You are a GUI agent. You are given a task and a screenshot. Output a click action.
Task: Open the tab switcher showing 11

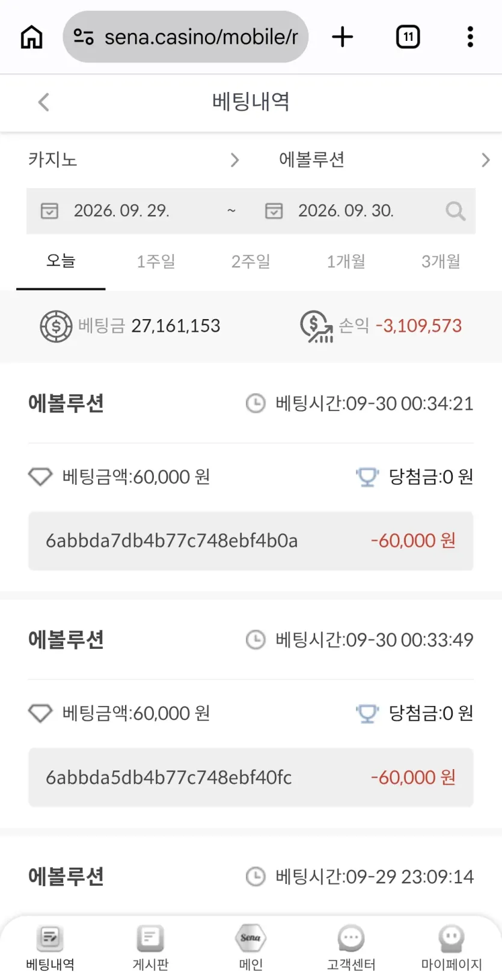408,37
